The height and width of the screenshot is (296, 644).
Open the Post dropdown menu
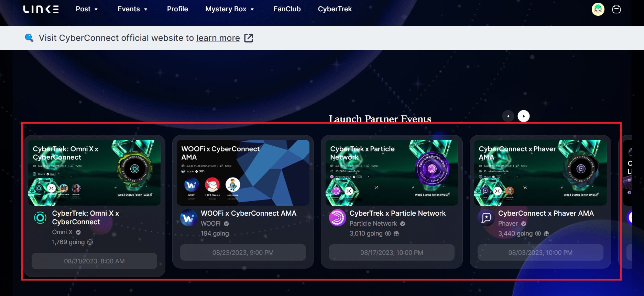point(87,9)
